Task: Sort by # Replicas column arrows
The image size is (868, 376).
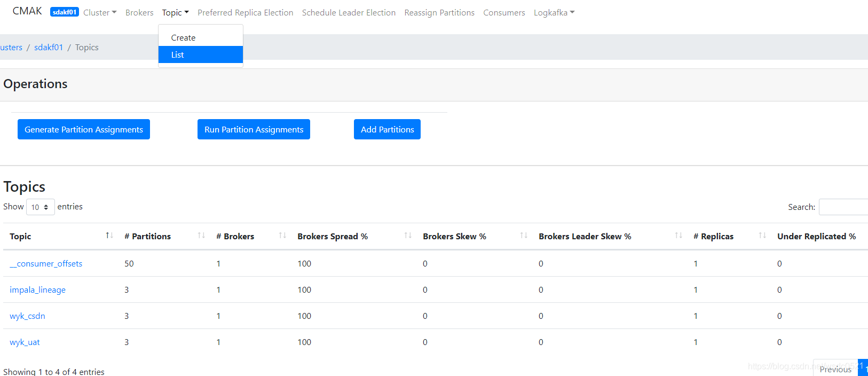Action: (x=762, y=236)
